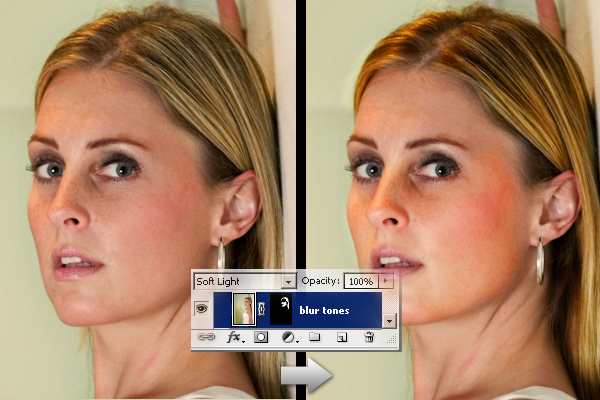Delete layer with the trash icon
Screen dimensions: 600x400
369,337
